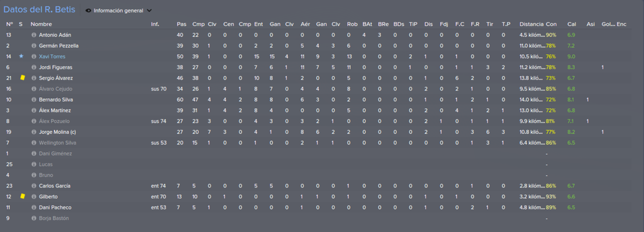Click the Tir column header

coord(489,25)
